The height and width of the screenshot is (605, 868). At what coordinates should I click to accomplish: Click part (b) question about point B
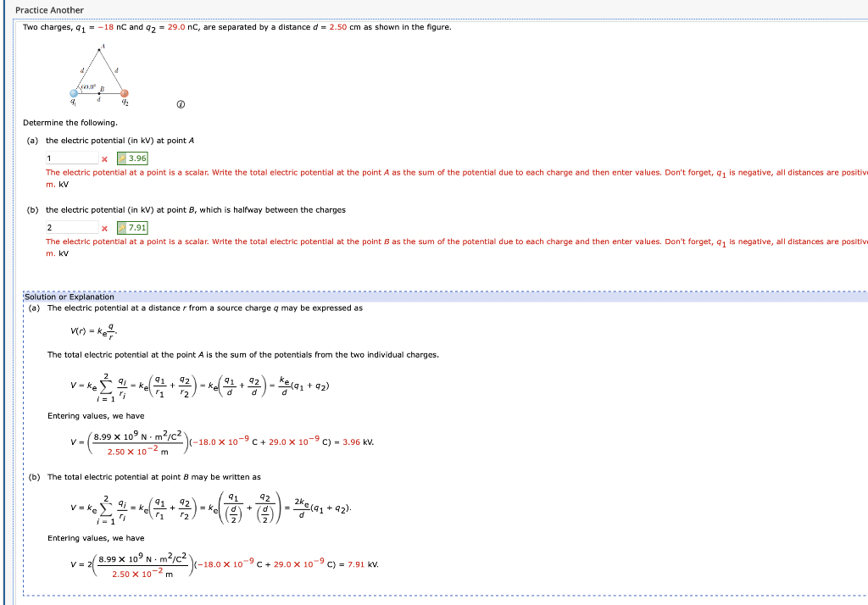coord(196,210)
